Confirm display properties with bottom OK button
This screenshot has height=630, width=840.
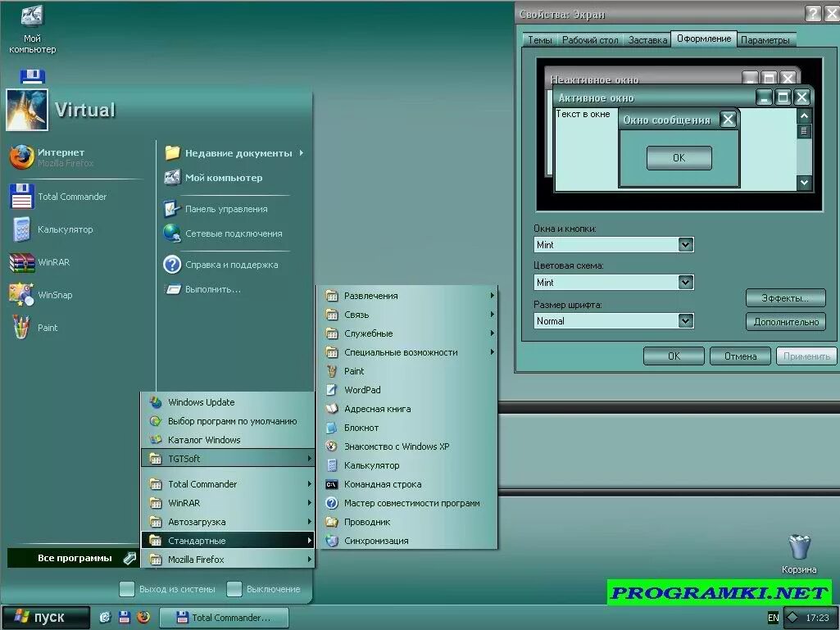(674, 356)
